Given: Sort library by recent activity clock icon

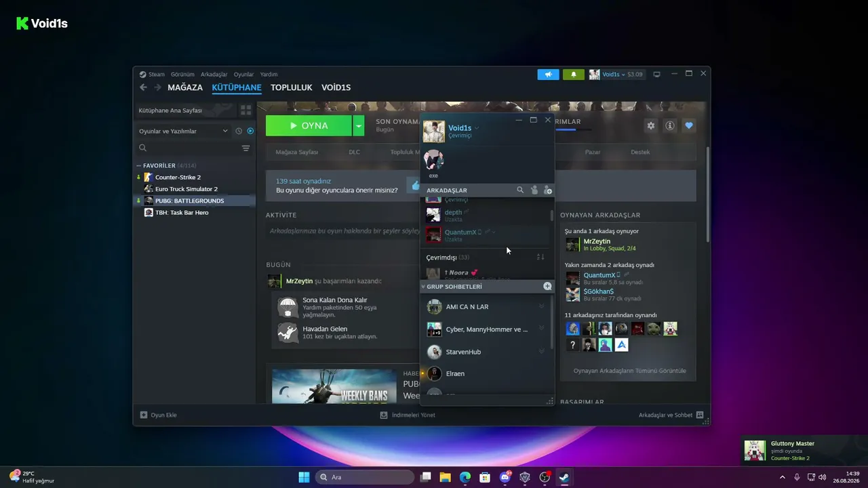Looking at the screenshot, I should click(x=239, y=131).
